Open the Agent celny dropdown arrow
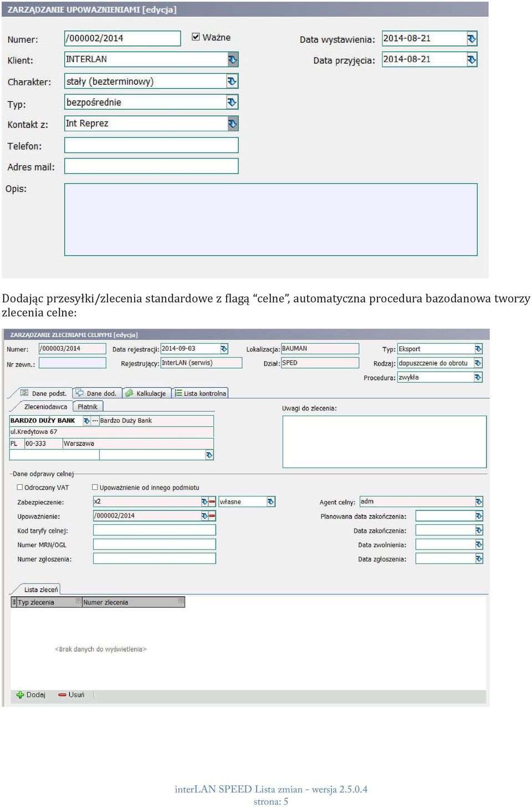Screen dimensions: 532x808 point(479,502)
